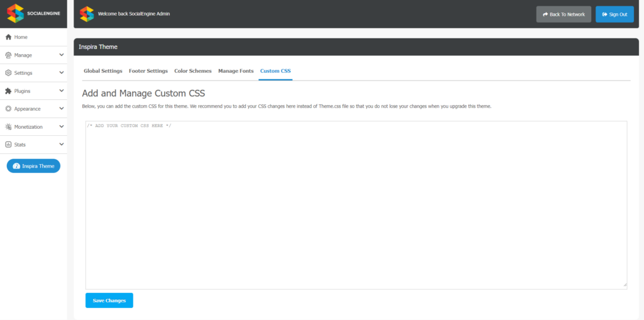Expand the Settings menu chevron

click(62, 73)
